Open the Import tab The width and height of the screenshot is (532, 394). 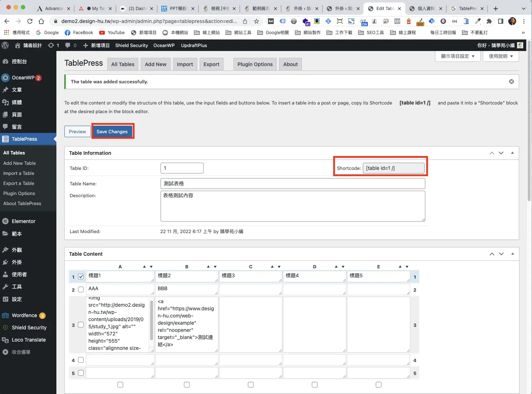[x=185, y=64]
